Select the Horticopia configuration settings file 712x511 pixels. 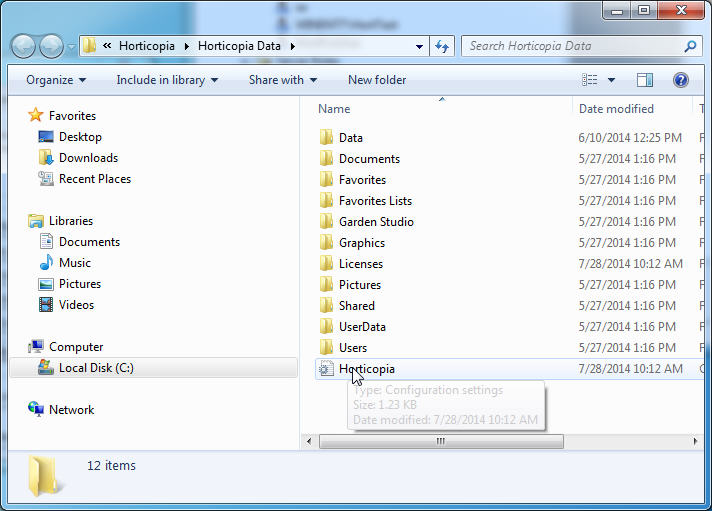(x=356, y=368)
